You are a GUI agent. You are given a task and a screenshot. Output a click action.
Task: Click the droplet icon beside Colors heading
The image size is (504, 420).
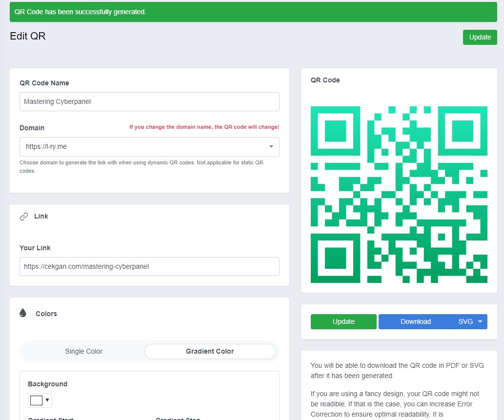22,313
